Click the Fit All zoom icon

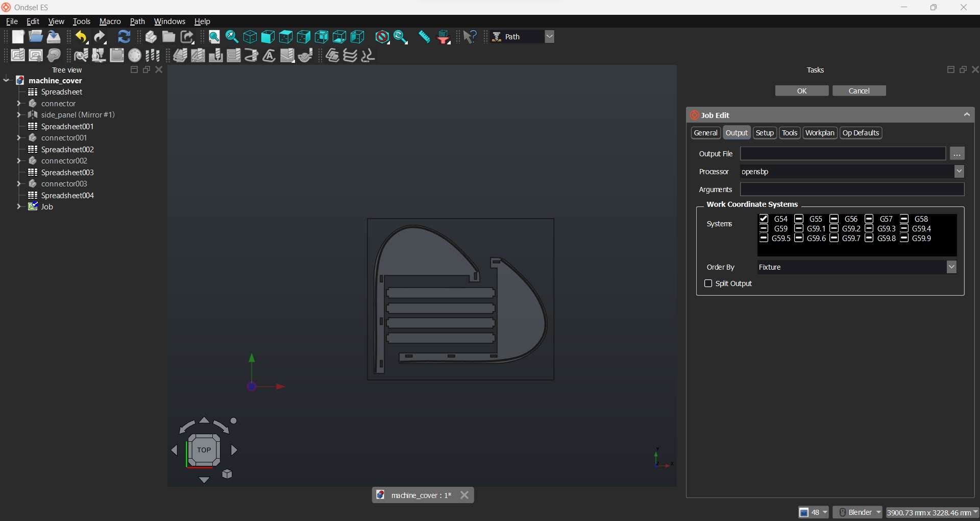[x=214, y=37]
